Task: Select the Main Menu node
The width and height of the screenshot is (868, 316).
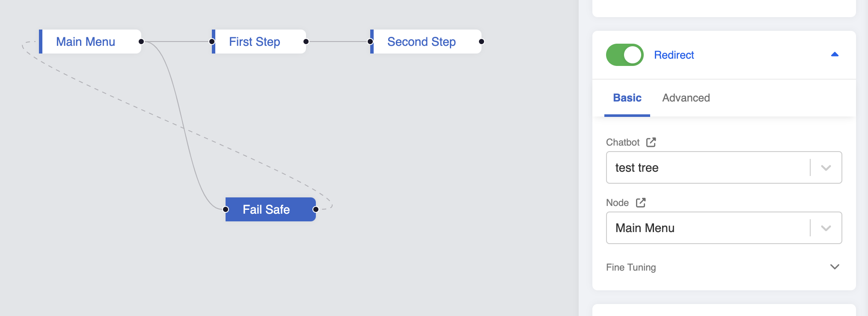Action: click(86, 42)
